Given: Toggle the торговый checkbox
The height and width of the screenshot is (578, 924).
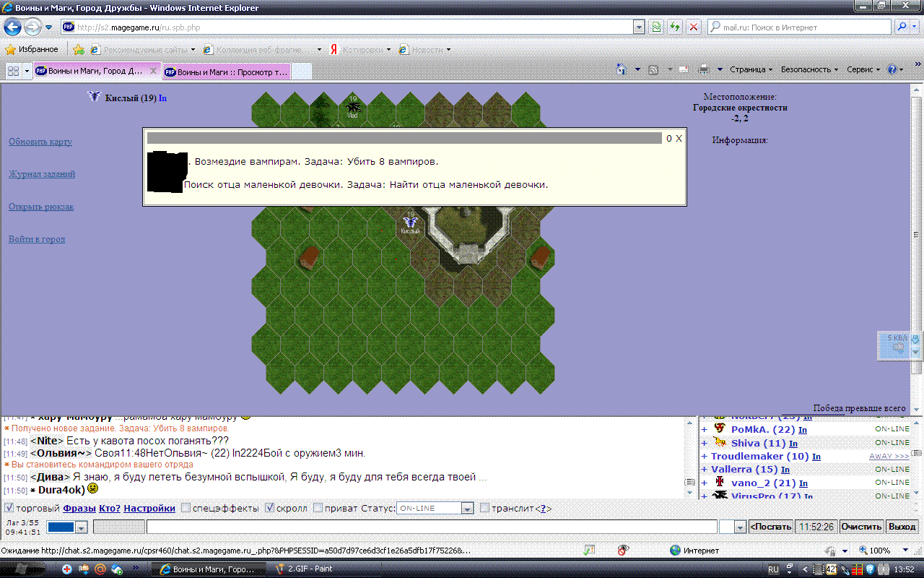Looking at the screenshot, I should point(9,508).
